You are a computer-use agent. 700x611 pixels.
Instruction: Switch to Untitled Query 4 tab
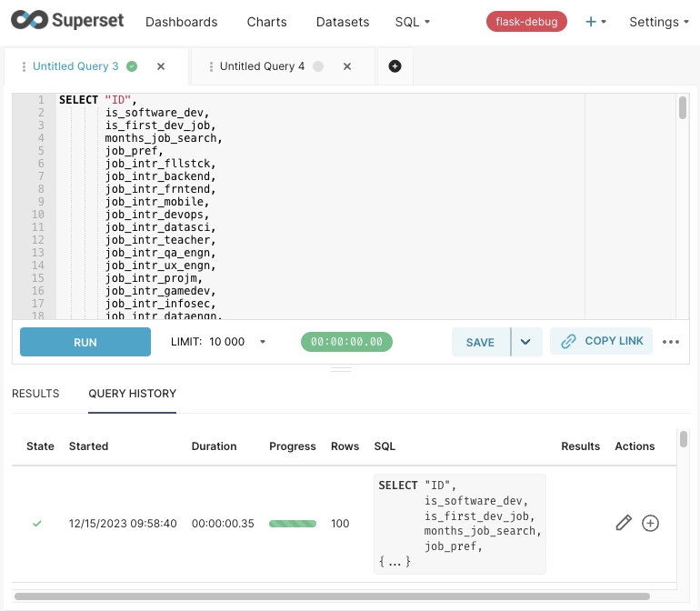[x=262, y=66]
